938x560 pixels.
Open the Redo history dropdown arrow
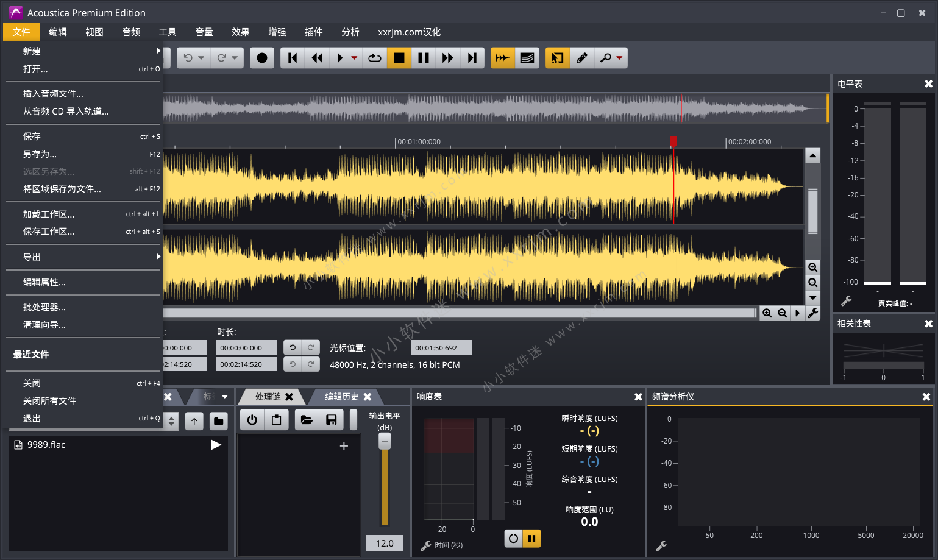(x=235, y=58)
